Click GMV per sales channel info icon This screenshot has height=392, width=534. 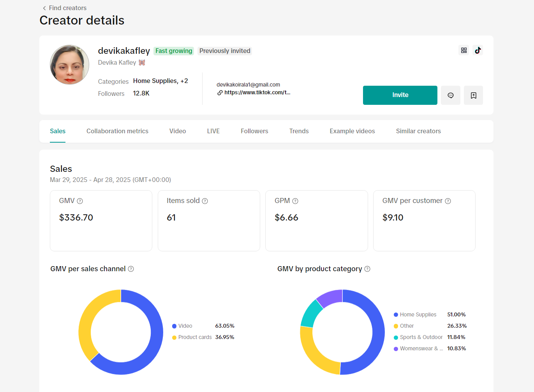pyautogui.click(x=131, y=269)
